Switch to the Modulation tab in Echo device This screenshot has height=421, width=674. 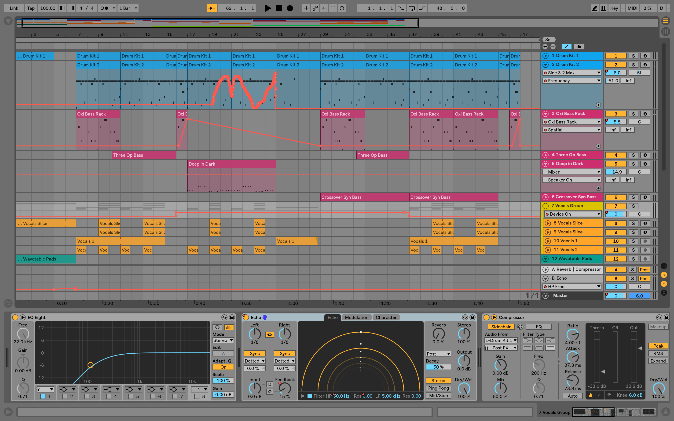click(x=356, y=317)
